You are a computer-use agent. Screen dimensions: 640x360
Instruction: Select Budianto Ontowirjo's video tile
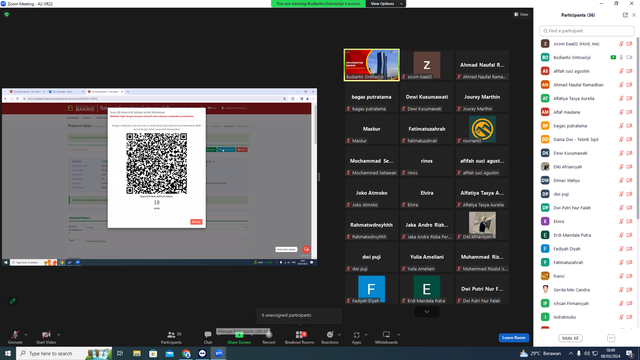371,65
